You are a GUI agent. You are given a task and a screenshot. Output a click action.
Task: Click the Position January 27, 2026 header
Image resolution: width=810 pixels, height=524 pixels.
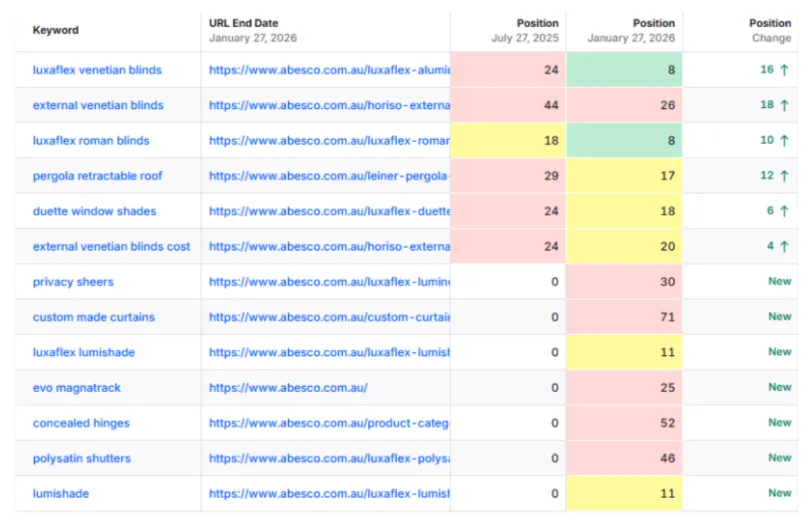[631, 30]
